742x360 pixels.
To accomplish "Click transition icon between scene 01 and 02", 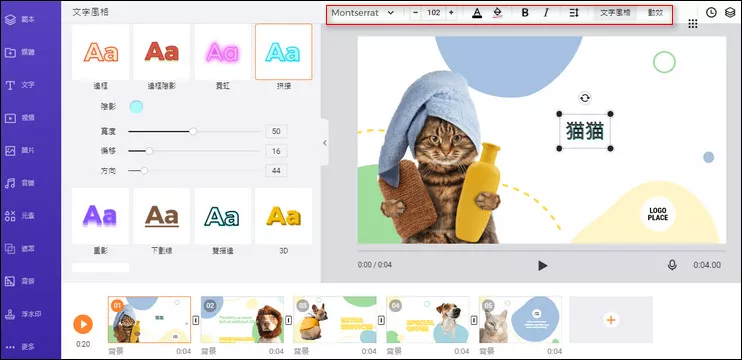I will tap(196, 320).
